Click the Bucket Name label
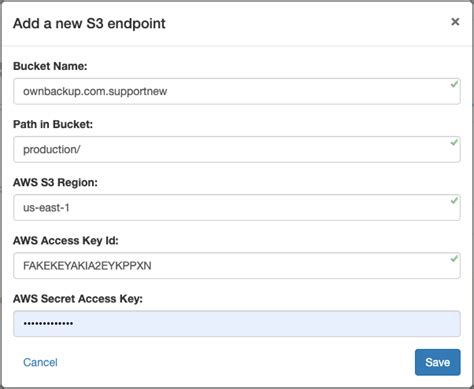The height and width of the screenshot is (389, 474). pyautogui.click(x=50, y=66)
